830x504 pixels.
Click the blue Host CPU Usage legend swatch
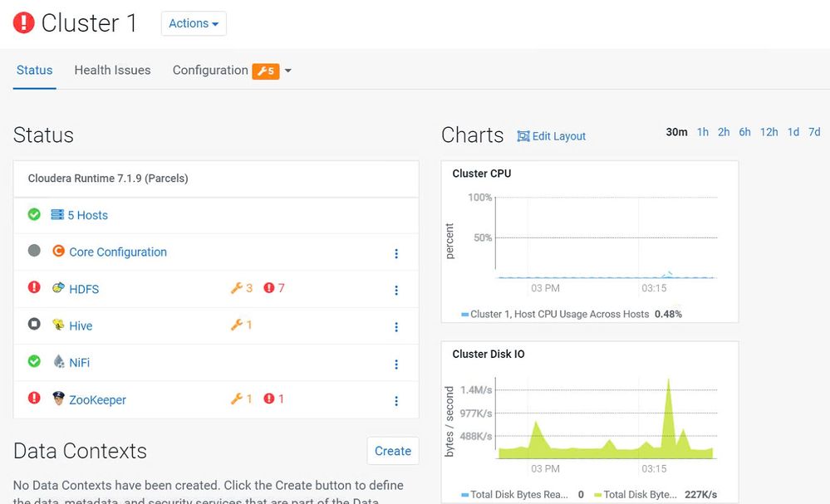tap(464, 315)
